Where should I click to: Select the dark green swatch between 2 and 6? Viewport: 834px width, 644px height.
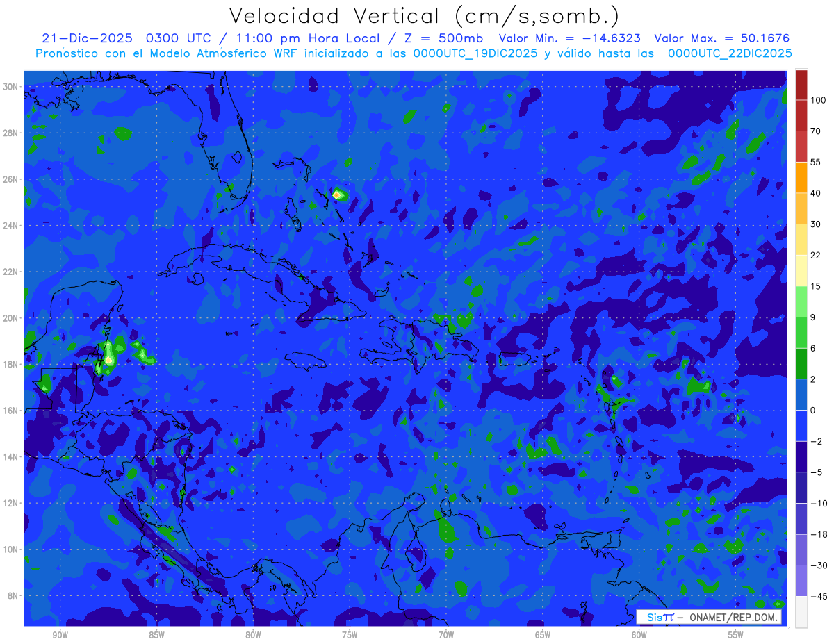click(x=801, y=363)
